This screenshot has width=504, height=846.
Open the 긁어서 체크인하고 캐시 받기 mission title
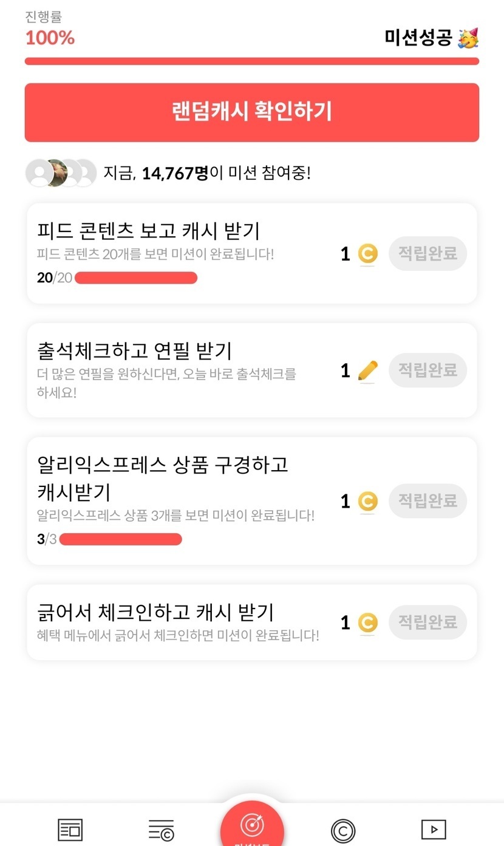[155, 611]
